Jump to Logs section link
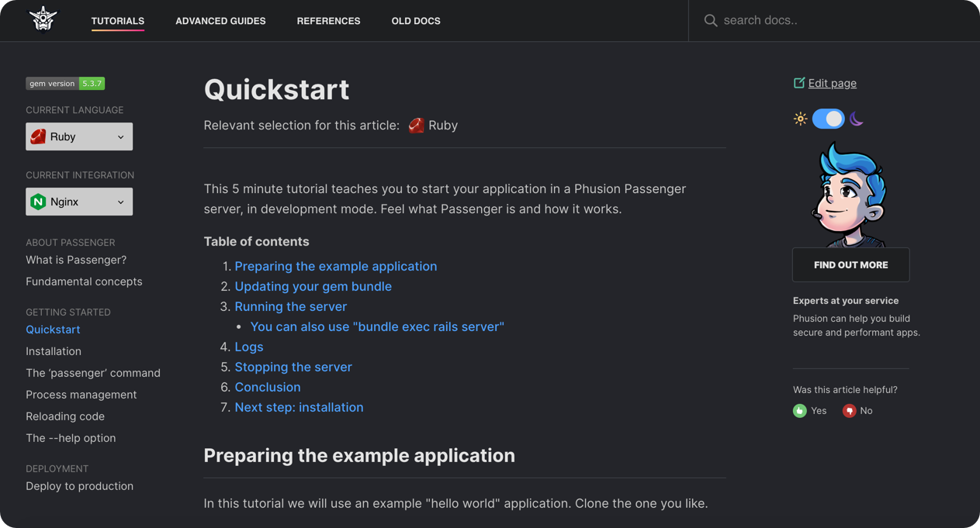 pos(249,347)
